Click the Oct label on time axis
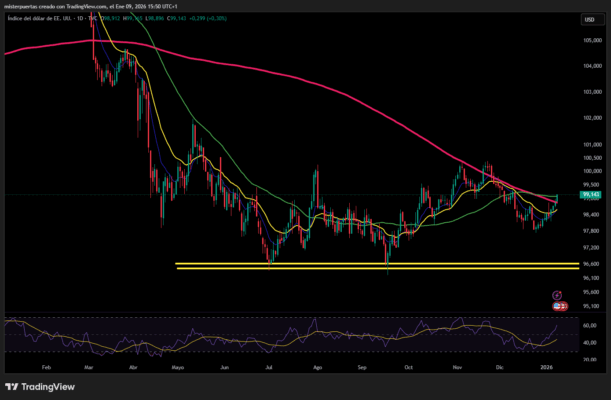Screen dimensions: 611x400 coord(409,367)
